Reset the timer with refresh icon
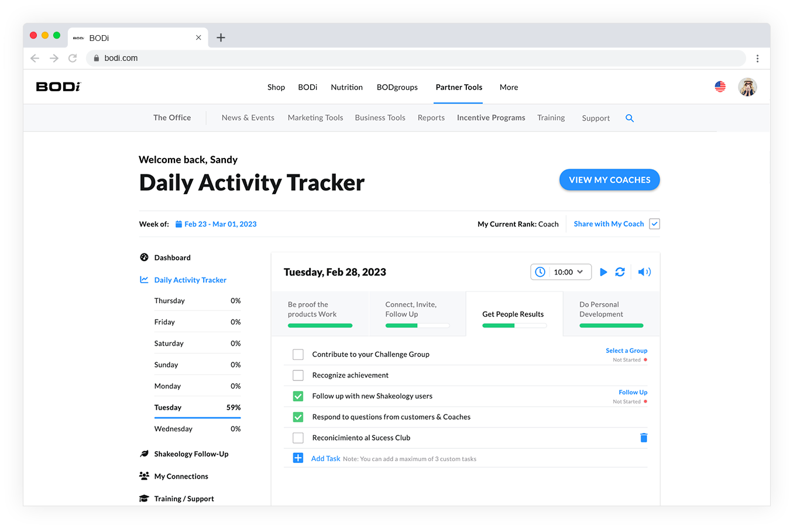Image resolution: width=797 pixels, height=532 pixels. coord(620,272)
